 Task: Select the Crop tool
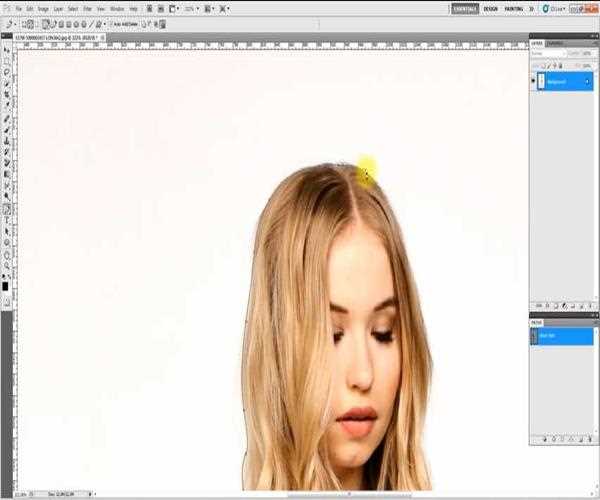click(7, 94)
